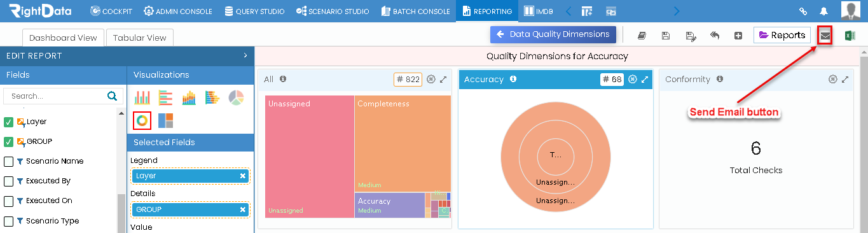
Task: Go back to Data Quality Dimensions
Action: (553, 34)
